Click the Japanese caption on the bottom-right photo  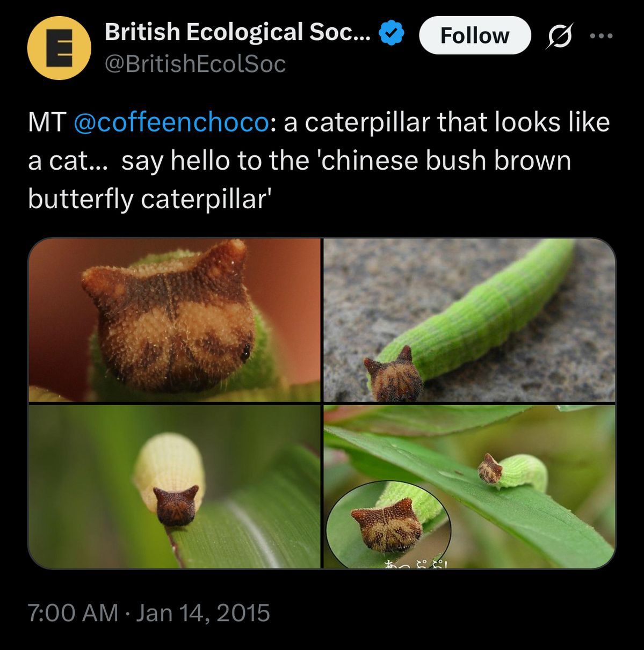tap(417, 563)
